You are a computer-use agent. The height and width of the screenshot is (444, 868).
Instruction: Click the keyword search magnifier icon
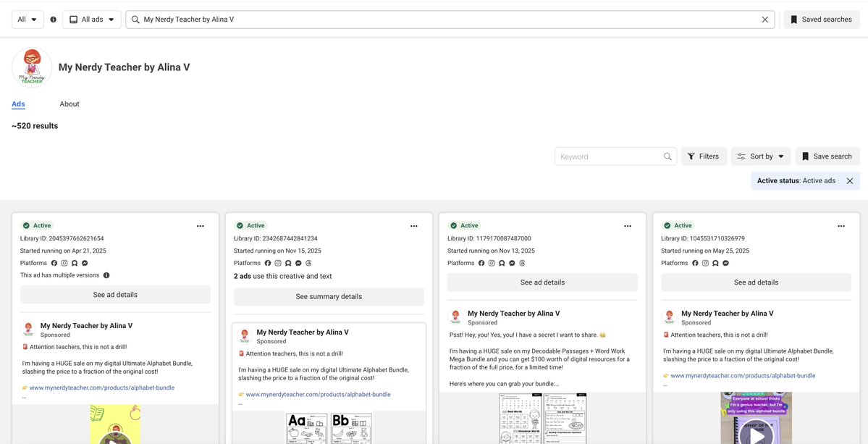667,156
